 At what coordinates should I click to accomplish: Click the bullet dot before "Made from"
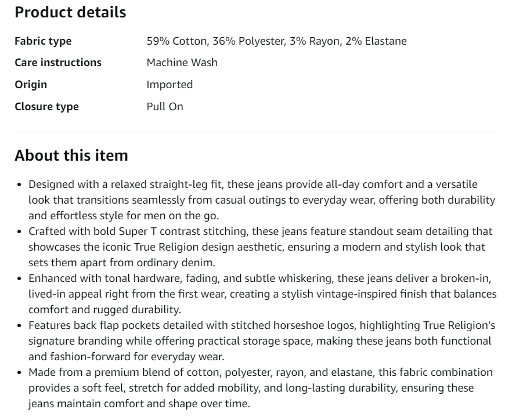20,373
